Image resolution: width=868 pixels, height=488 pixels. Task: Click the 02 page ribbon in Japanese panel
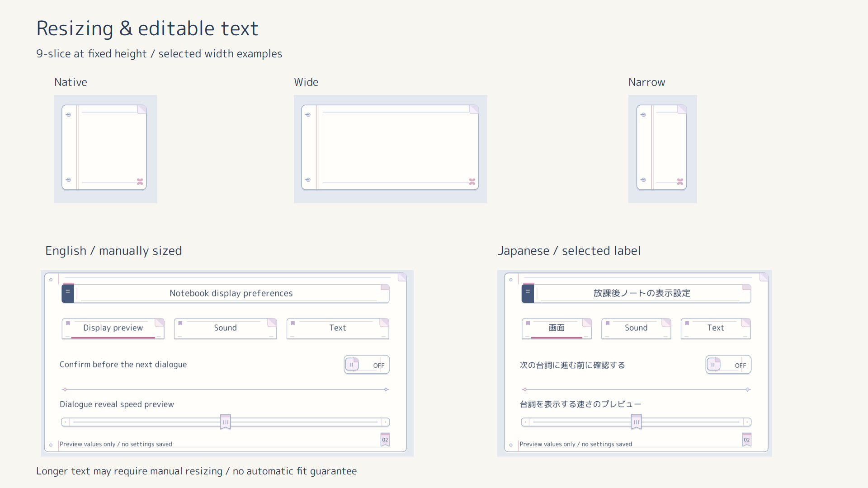[747, 440]
